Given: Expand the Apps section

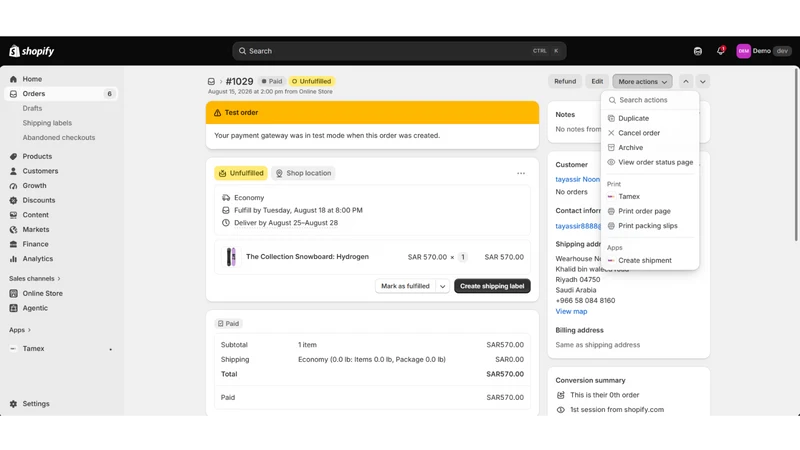Looking at the screenshot, I should pyautogui.click(x=20, y=330).
